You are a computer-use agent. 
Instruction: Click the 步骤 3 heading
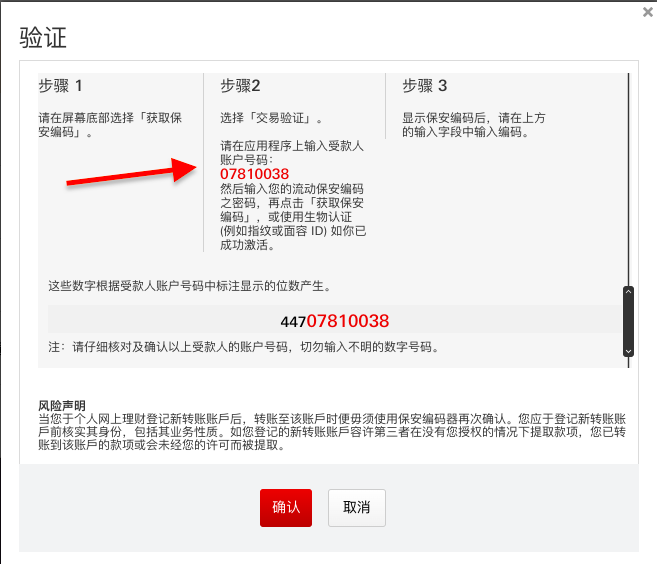[x=425, y=86]
